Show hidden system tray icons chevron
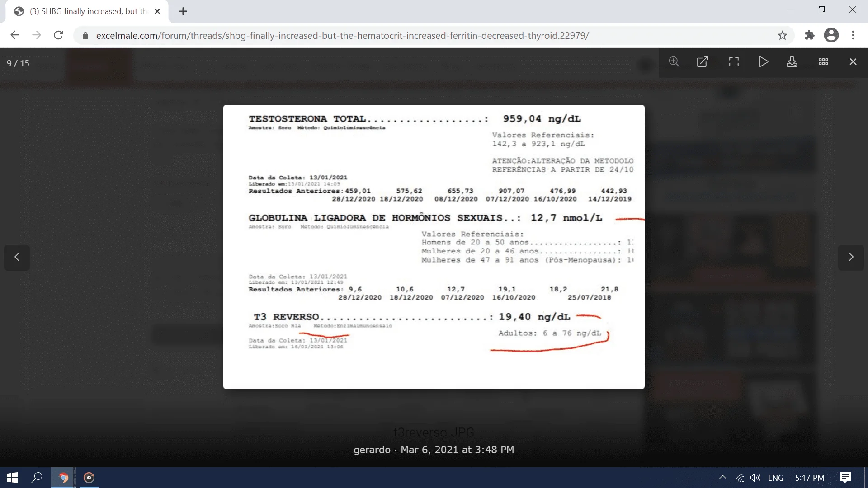 722,478
